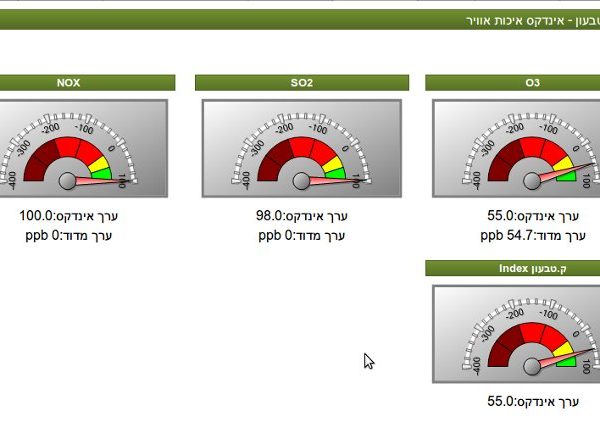Click the SO2 gauge needle hub
The image size is (600, 422).
click(x=301, y=181)
